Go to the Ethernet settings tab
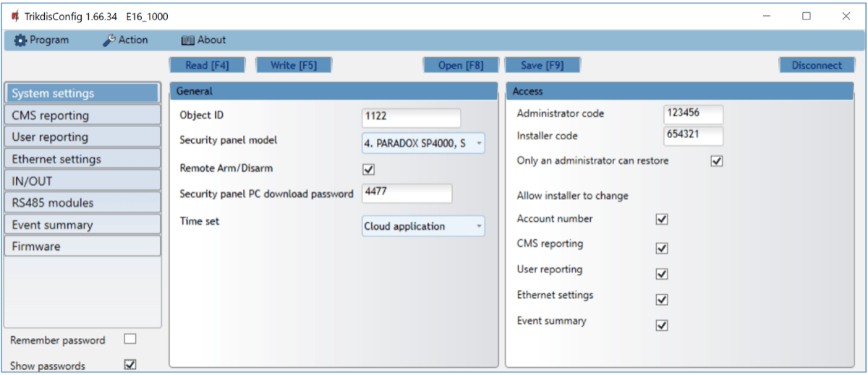Viewport: 868px width, 375px height. coord(82,159)
